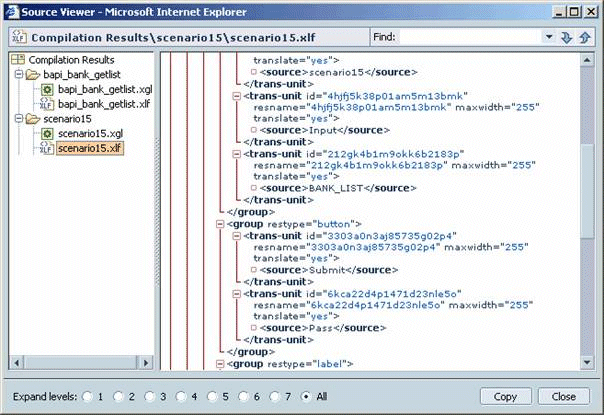Click the source Submit leaf marker
Screen dimensions: 604x415
point(253,270)
